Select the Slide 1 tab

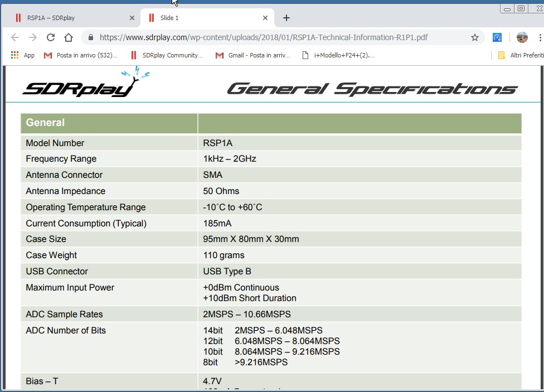[x=207, y=18]
